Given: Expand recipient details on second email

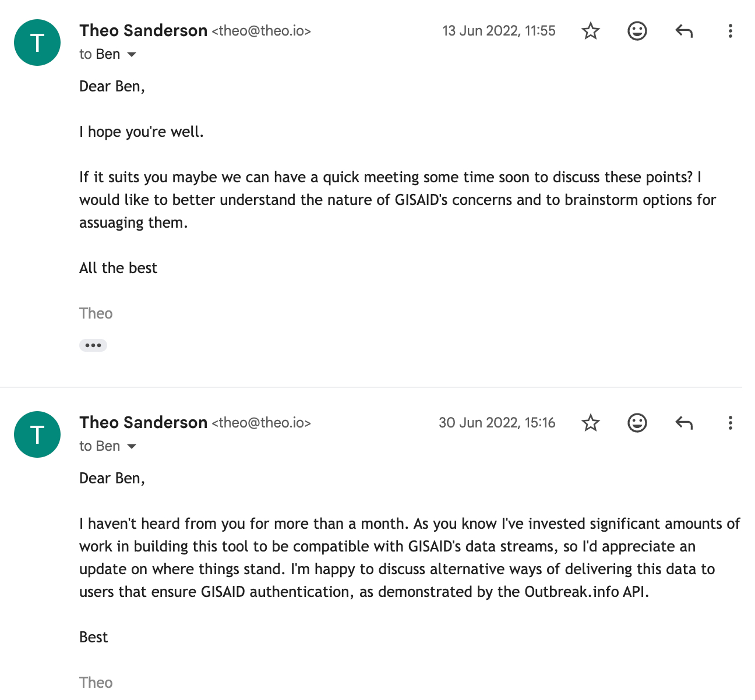Looking at the screenshot, I should click(132, 447).
